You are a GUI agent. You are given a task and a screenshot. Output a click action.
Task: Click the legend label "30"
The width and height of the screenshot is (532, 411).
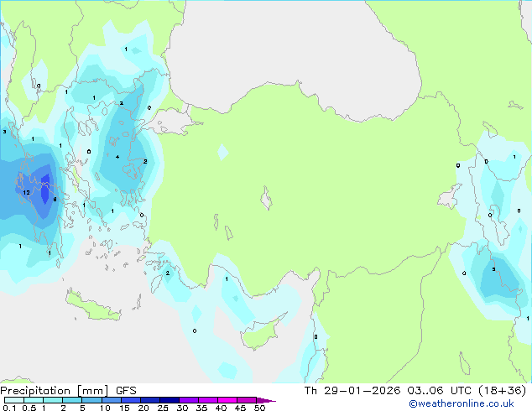(182, 408)
